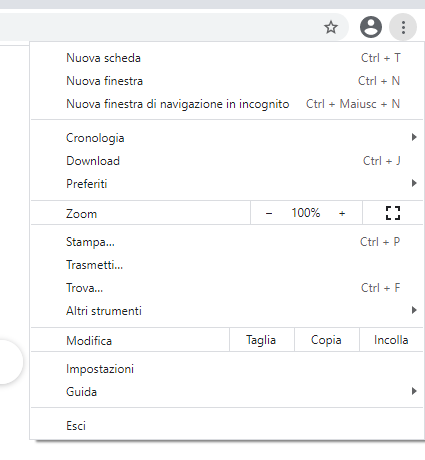Screen dimensions: 425x460
Task: Click the three-dot Chrome menu button
Action: 403,27
